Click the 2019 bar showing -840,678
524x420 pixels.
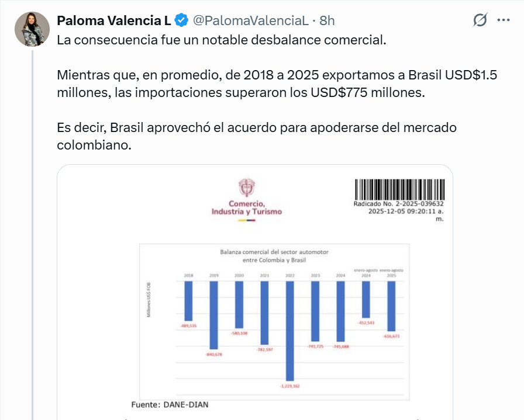[213, 315]
